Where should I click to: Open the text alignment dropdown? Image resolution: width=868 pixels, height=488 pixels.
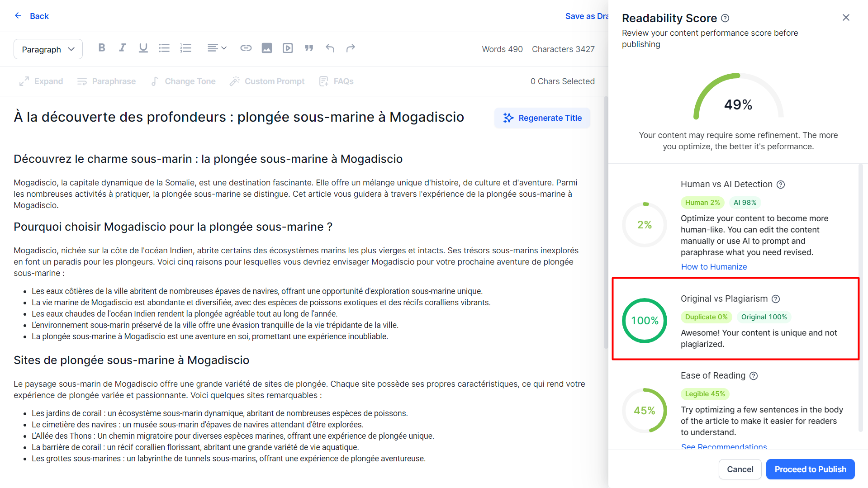(217, 48)
